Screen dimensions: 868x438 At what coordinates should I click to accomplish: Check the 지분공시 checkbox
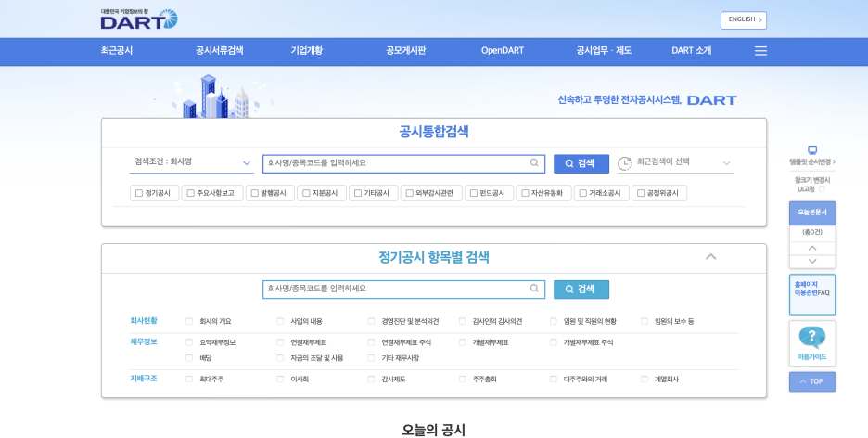(x=306, y=193)
